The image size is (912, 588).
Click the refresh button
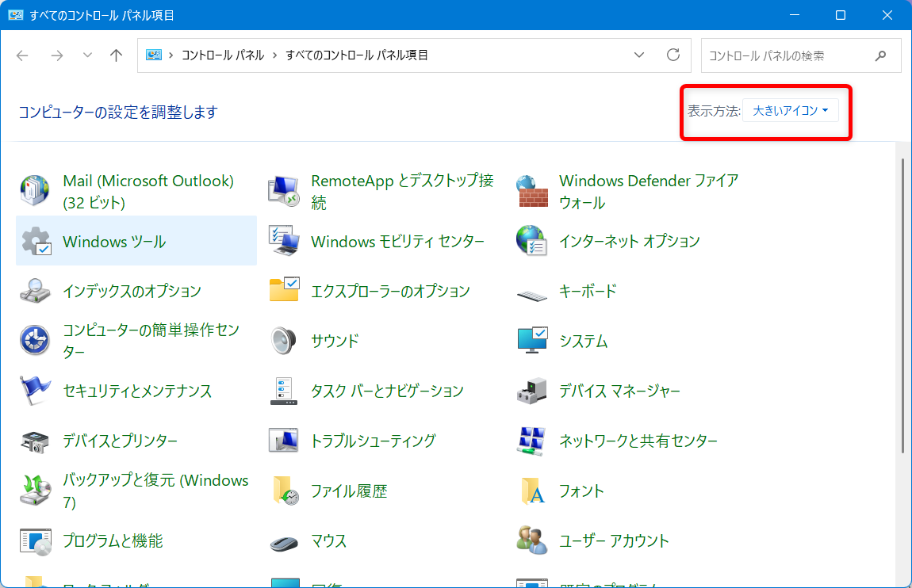coord(673,55)
